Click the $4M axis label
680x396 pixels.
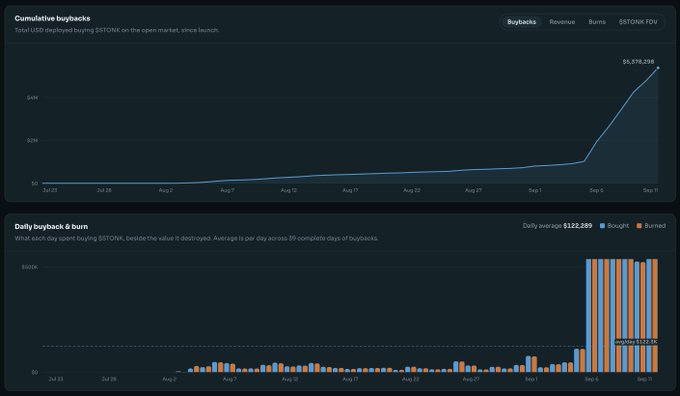click(x=32, y=98)
